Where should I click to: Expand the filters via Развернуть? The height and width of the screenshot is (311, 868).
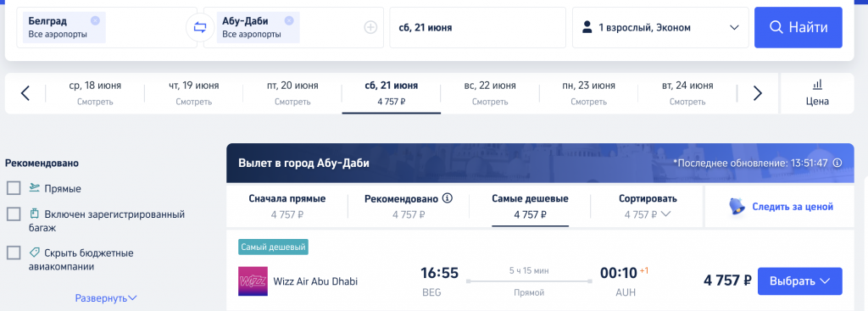(x=106, y=298)
